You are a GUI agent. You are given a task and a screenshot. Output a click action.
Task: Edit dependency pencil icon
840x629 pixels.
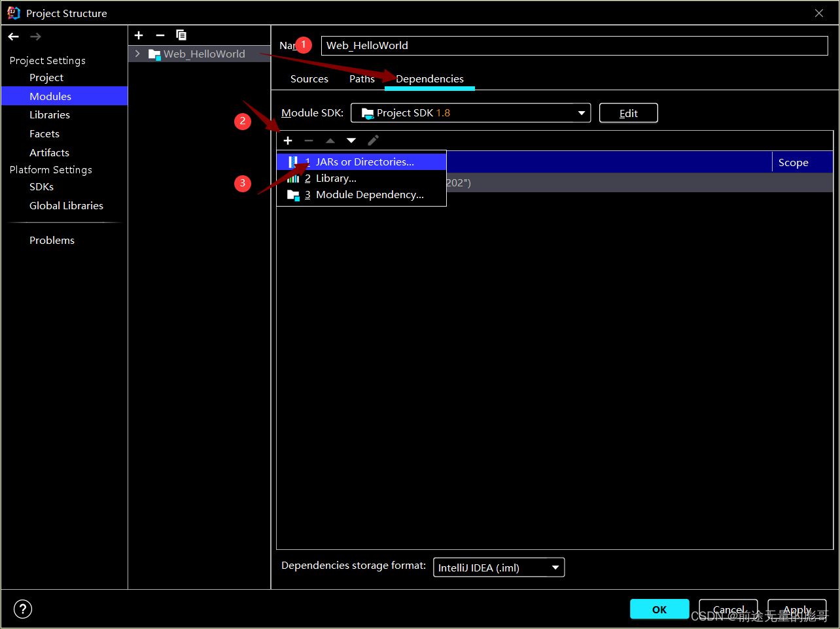(373, 141)
